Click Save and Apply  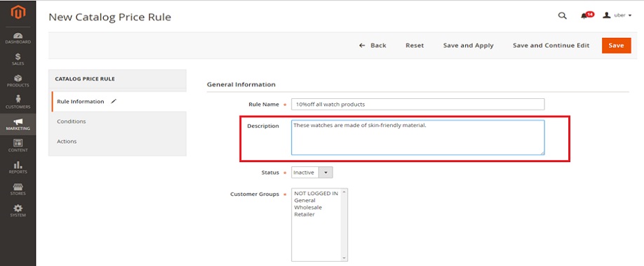(468, 46)
